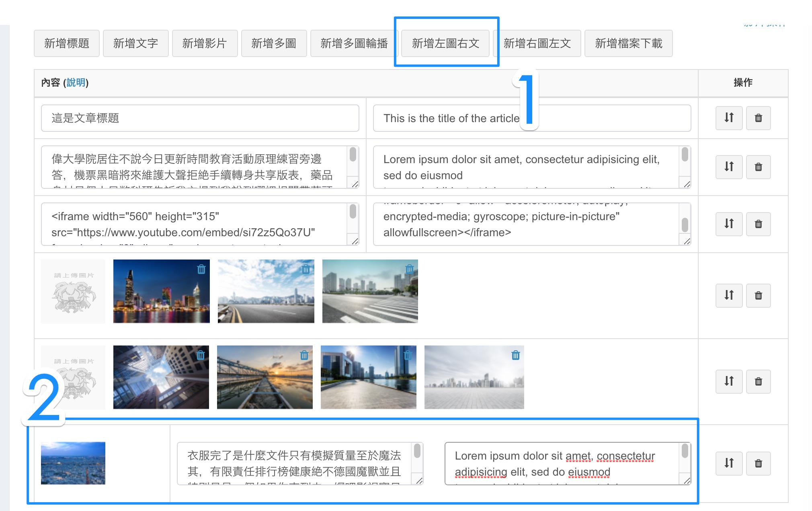The height and width of the screenshot is (511, 812).
Task: Focus the English article title field
Action: (532, 118)
